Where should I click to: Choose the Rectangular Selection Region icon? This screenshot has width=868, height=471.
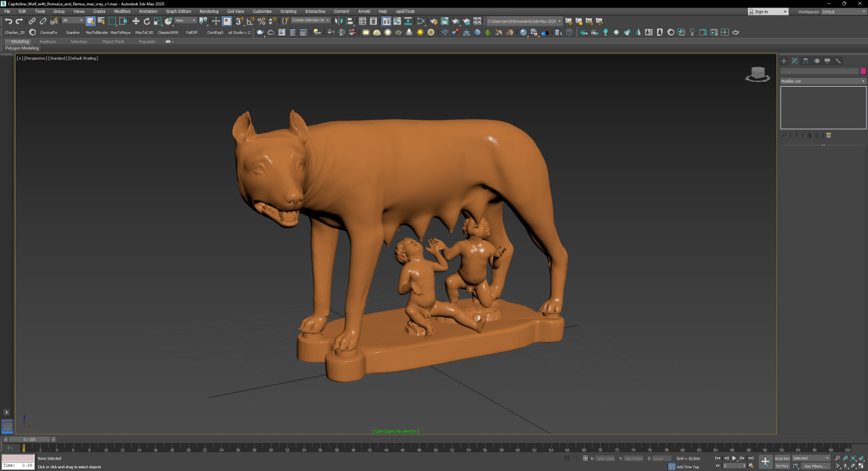pos(112,21)
